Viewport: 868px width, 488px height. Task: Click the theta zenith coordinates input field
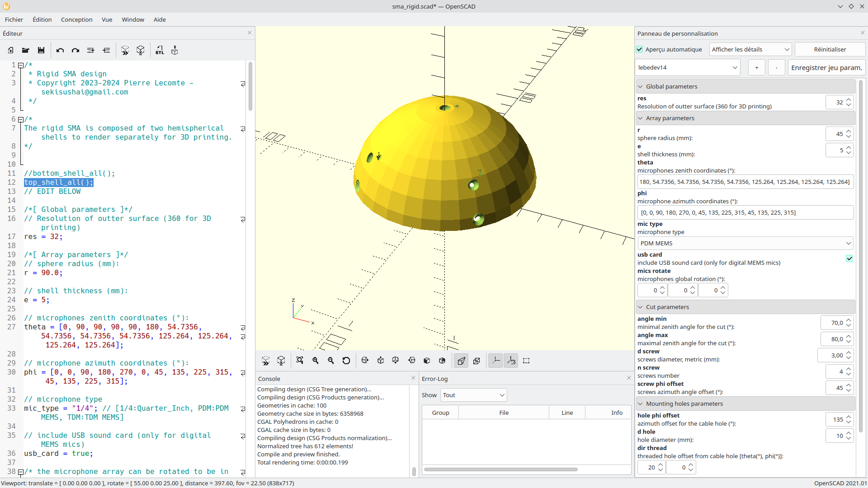(x=745, y=182)
